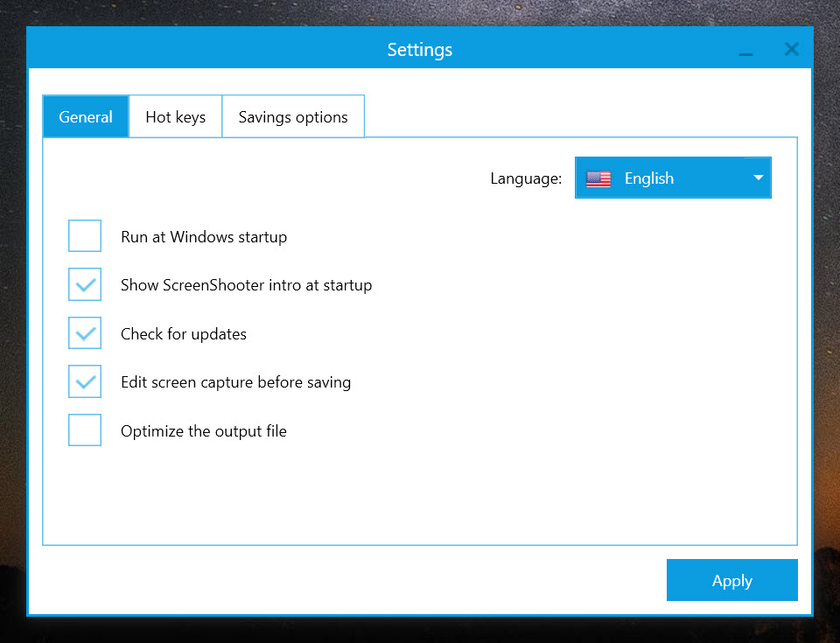This screenshot has height=643, width=840.
Task: Click 'Edit screen capture before saving' text
Action: tap(235, 382)
